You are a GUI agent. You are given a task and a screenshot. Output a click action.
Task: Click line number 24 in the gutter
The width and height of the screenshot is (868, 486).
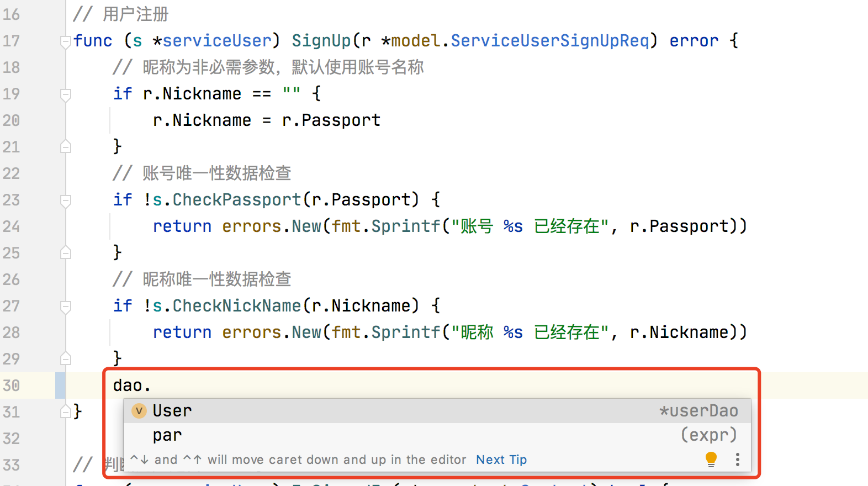click(11, 226)
